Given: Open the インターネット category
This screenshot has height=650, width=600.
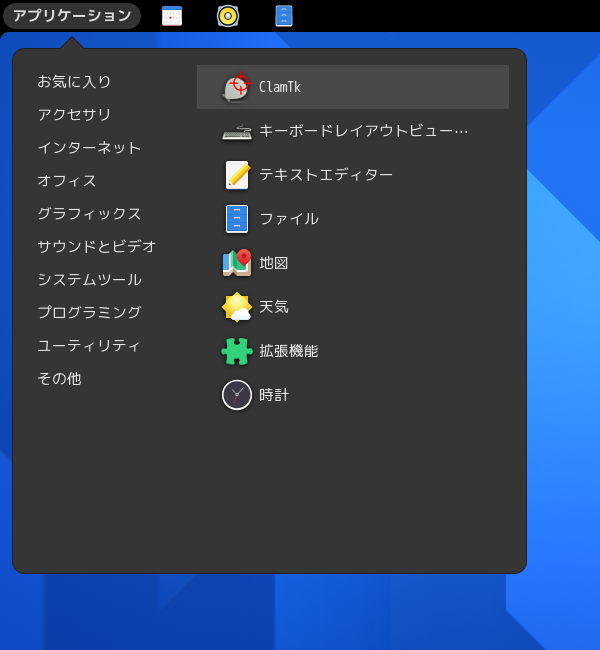Looking at the screenshot, I should (89, 148).
